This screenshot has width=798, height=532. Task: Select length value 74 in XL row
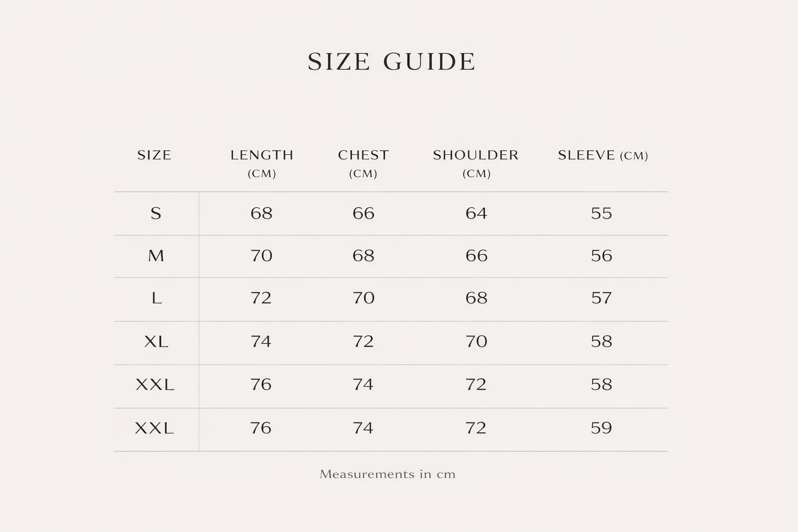coord(261,341)
